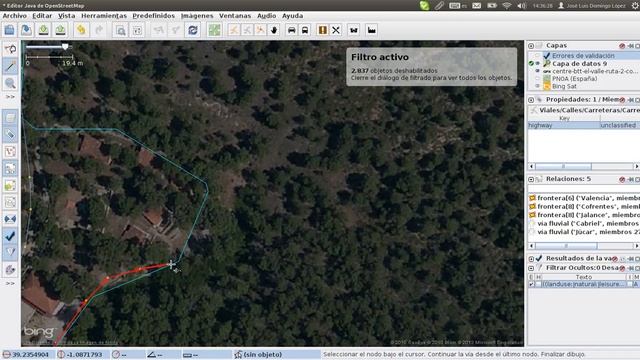Click the highway key cell
This screenshot has width=640, height=360.
[564, 125]
